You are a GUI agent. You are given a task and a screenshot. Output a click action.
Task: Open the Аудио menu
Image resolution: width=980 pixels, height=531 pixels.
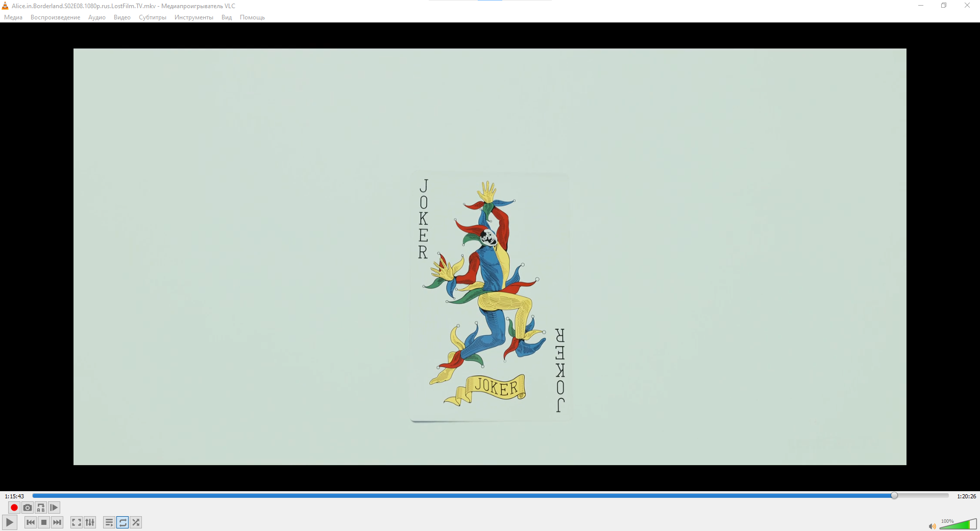coord(97,17)
